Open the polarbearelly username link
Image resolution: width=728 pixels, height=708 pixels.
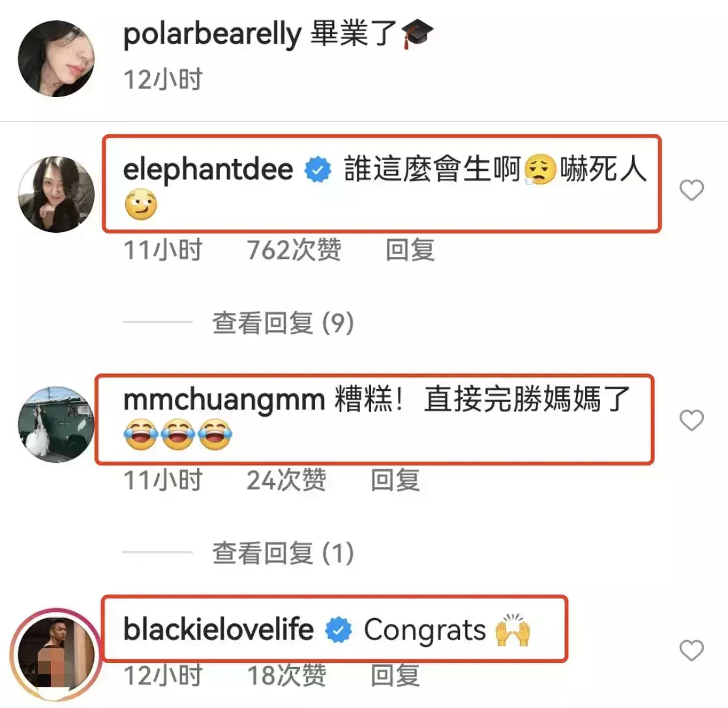213,35
